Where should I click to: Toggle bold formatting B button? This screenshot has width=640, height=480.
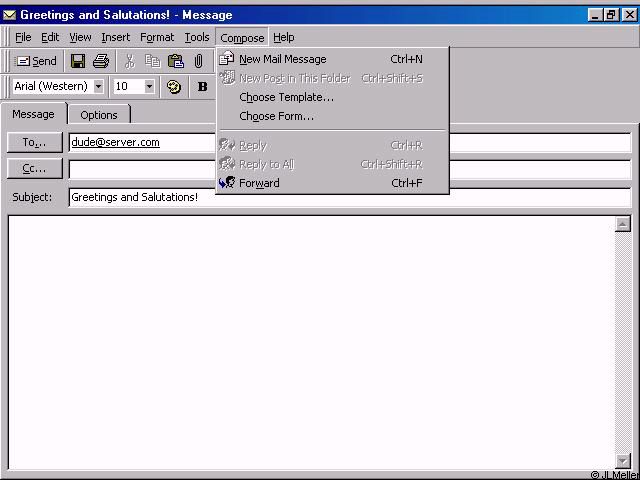202,87
